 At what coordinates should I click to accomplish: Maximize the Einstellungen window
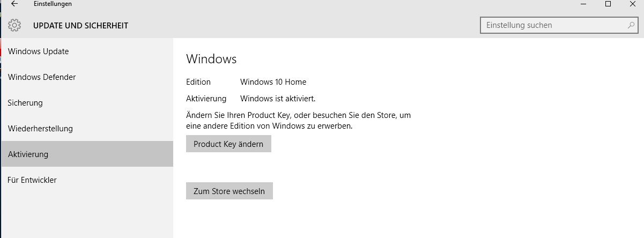608,4
